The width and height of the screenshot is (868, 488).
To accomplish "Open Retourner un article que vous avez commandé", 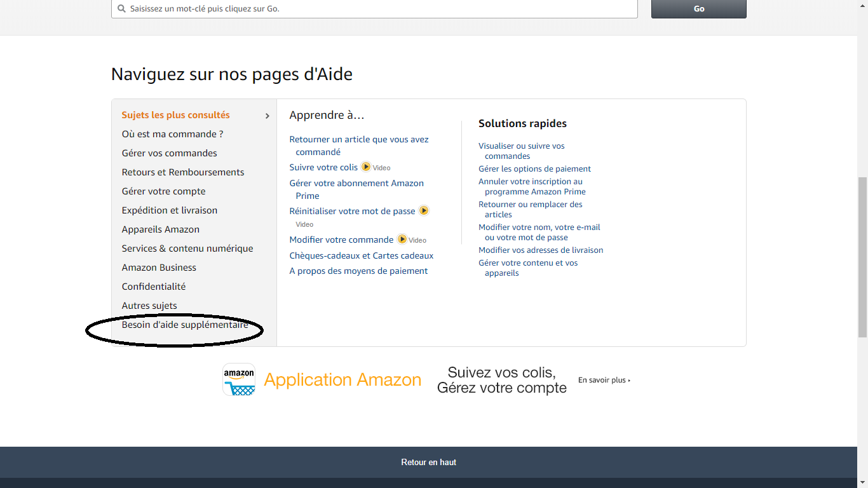I will pyautogui.click(x=358, y=140).
